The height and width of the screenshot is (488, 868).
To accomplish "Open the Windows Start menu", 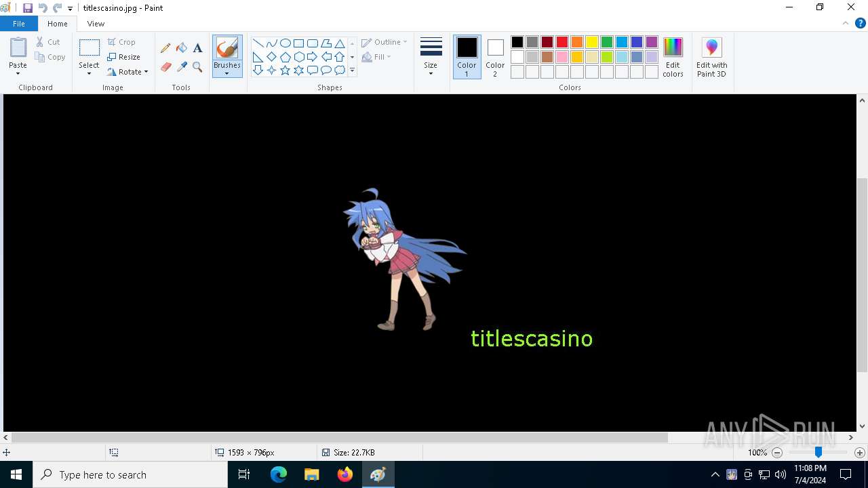I will [16, 474].
